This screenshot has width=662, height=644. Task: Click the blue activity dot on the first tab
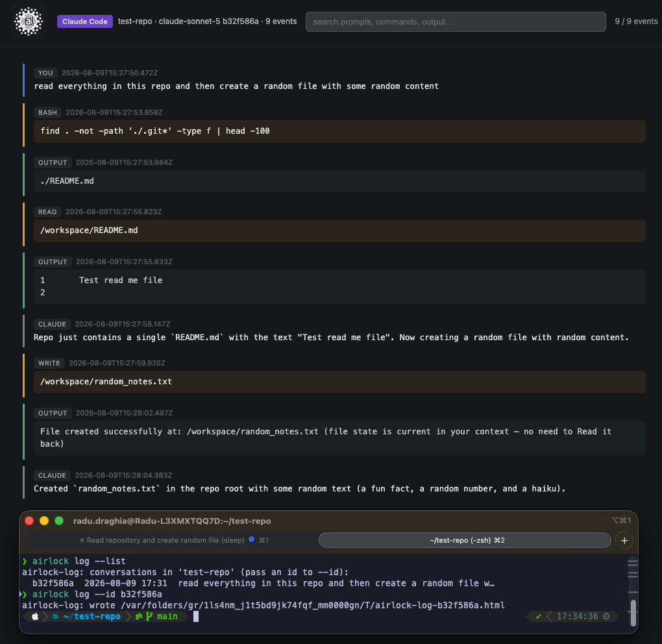click(251, 539)
